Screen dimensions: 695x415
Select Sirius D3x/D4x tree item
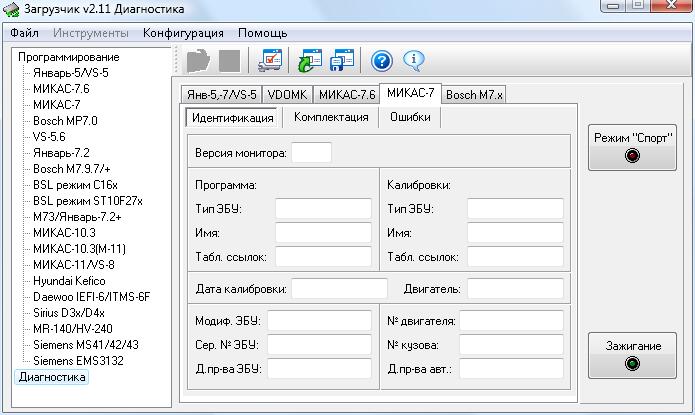click(x=69, y=313)
